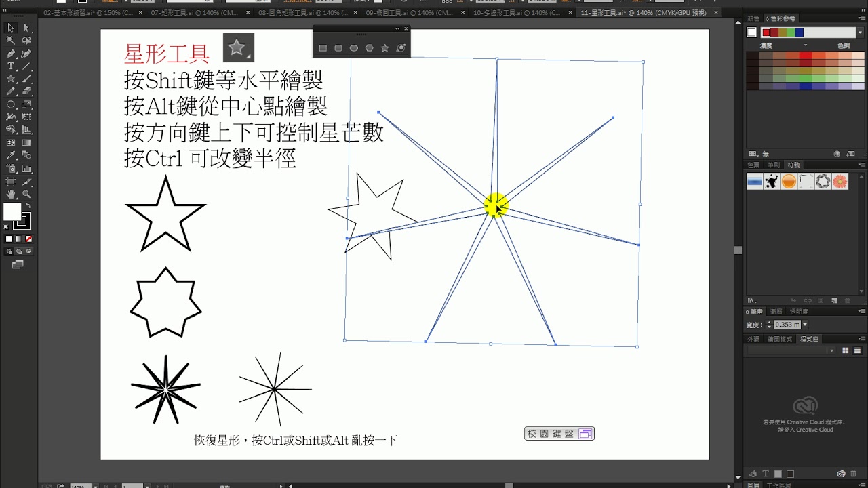Select the Rotate tool
The width and height of the screenshot is (868, 488).
11,104
